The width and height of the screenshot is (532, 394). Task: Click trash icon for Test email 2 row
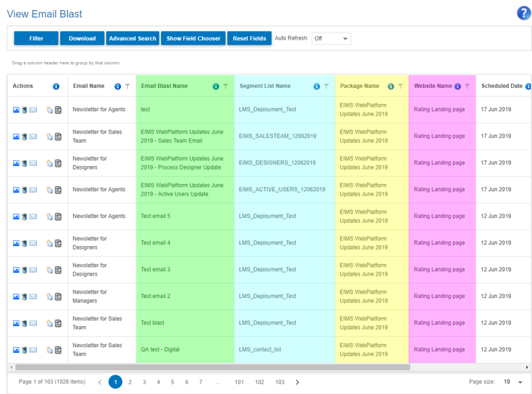pos(24,297)
